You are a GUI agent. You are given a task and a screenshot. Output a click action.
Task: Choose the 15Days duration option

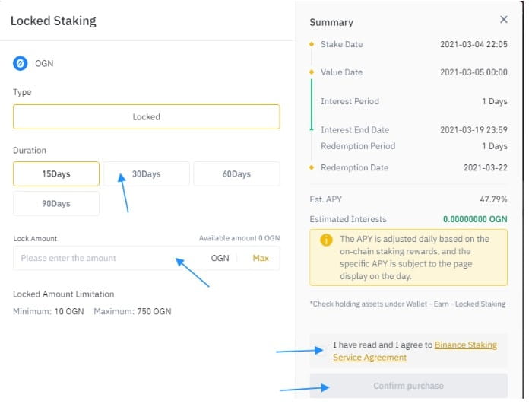[56, 173]
